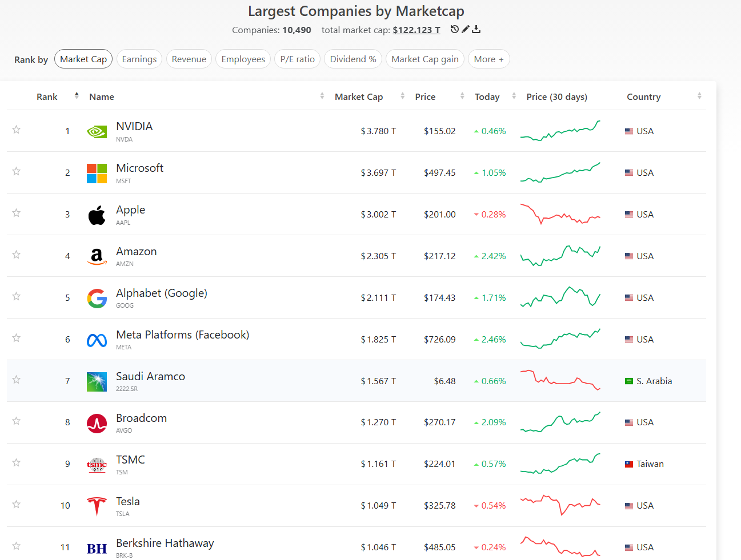
Task: Click the Taiwan country label
Action: (x=650, y=464)
